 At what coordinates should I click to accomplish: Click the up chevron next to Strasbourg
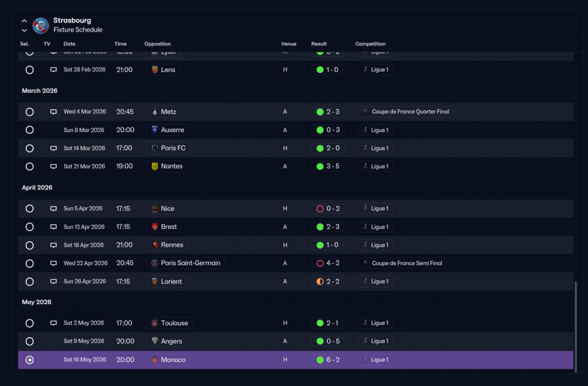click(x=24, y=21)
